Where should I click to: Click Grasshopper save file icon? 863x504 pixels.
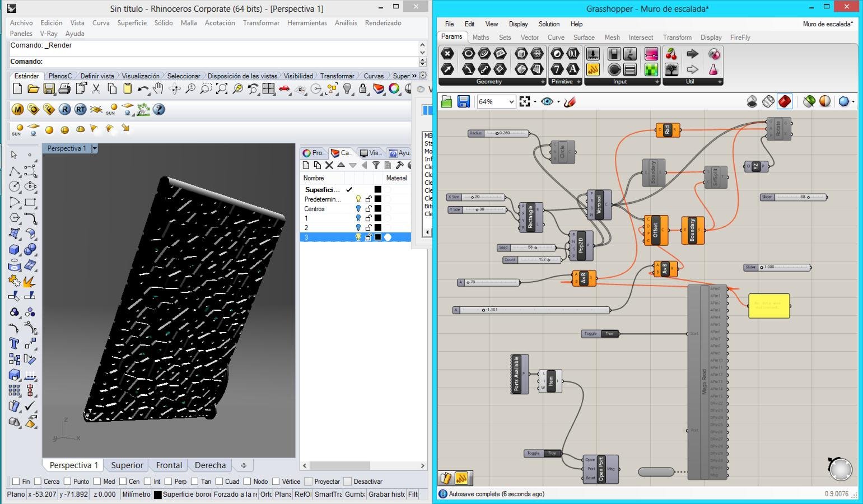pyautogui.click(x=463, y=101)
